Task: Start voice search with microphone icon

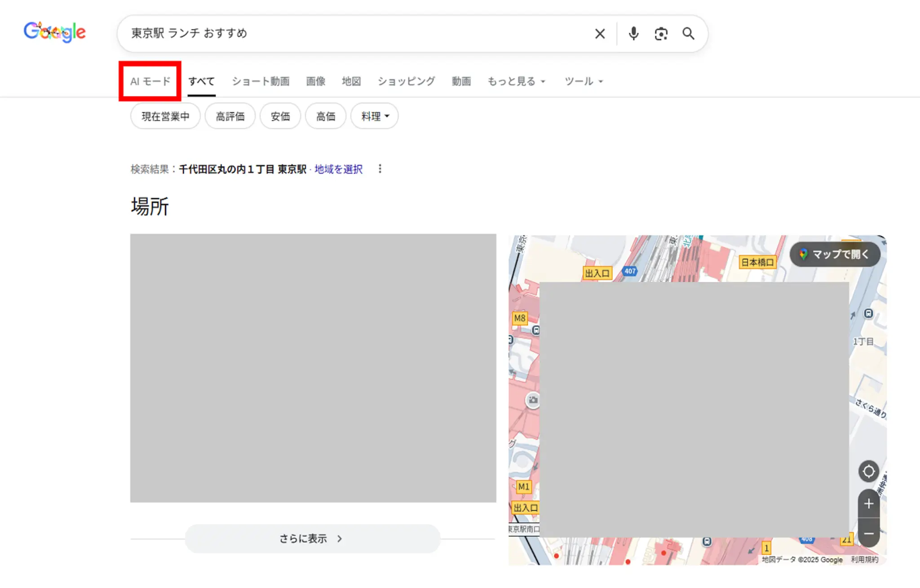Action: pyautogui.click(x=633, y=34)
